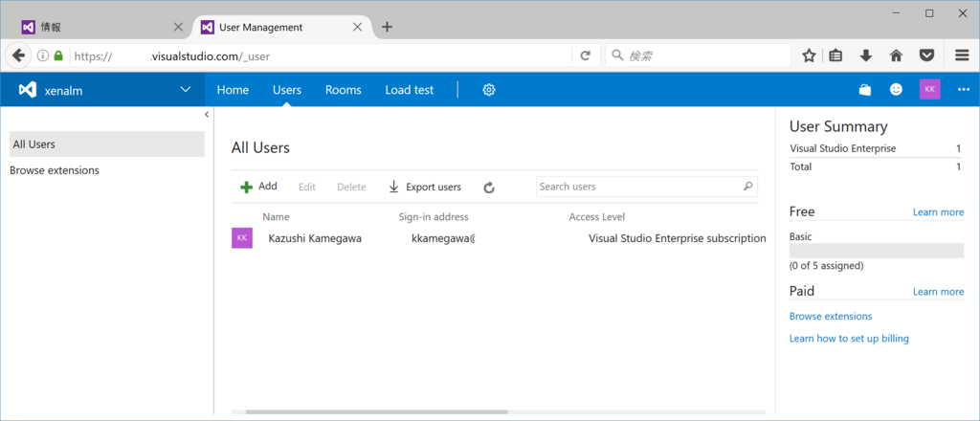Open the Rooms hub
Viewport: 980px width, 421px height.
[x=344, y=90]
